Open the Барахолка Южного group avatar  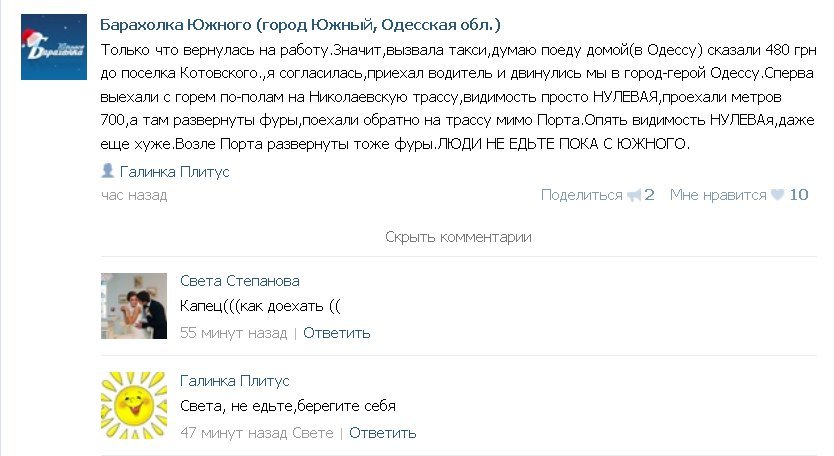tap(54, 47)
